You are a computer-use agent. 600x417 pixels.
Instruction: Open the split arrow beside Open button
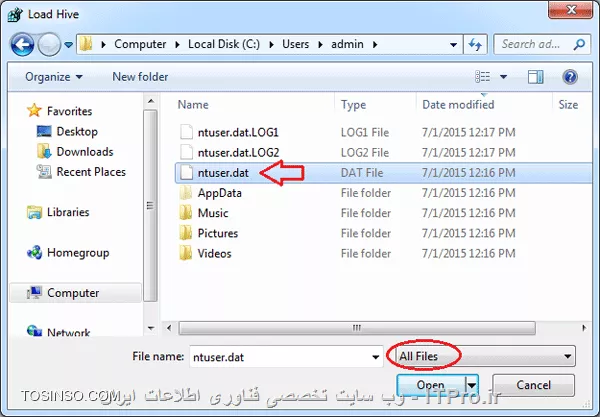point(472,385)
